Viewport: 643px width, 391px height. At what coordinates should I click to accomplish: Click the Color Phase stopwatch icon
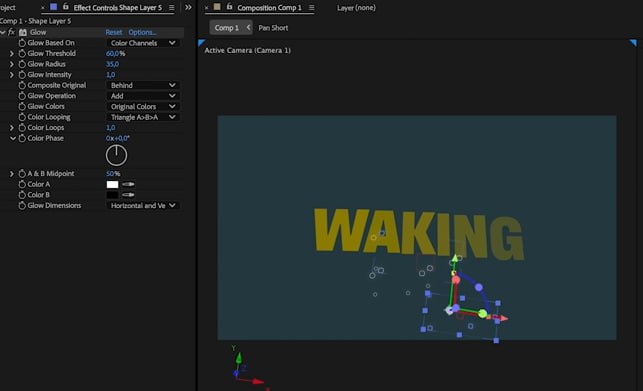[x=22, y=138]
